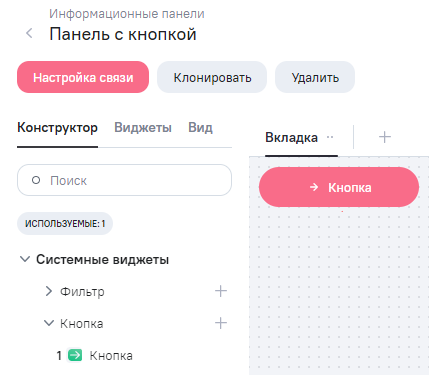Click the Настройка связи button

(83, 77)
